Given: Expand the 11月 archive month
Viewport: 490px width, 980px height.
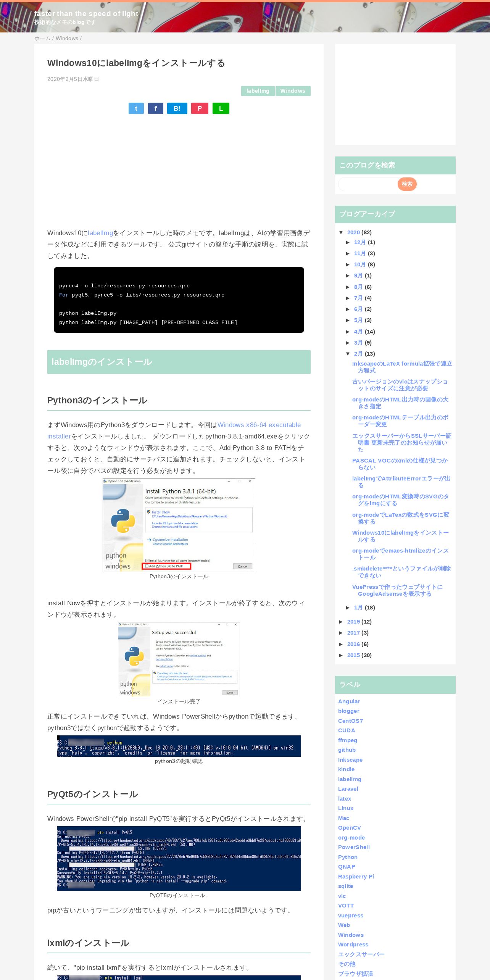Looking at the screenshot, I should point(348,253).
